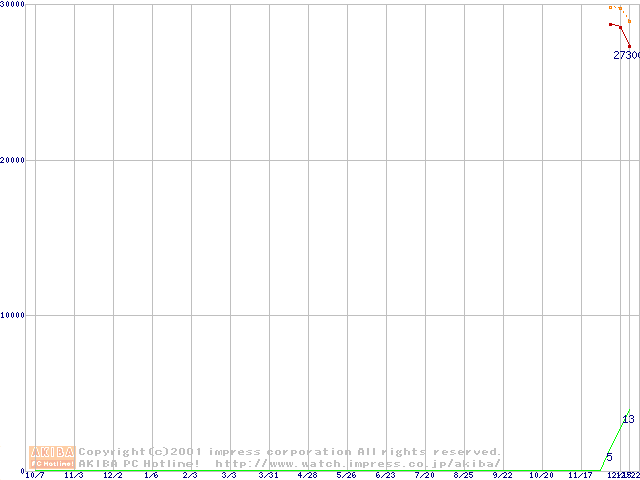Click the 9/22 date label
The width and height of the screenshot is (640, 480).
point(502,476)
